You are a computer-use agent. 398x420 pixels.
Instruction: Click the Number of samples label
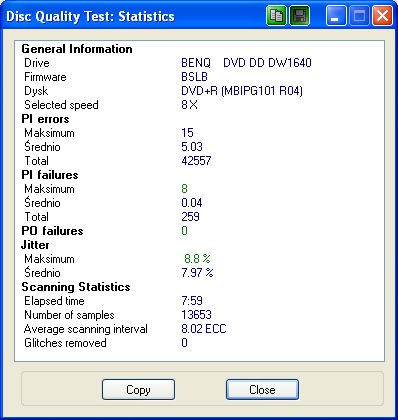[69, 315]
